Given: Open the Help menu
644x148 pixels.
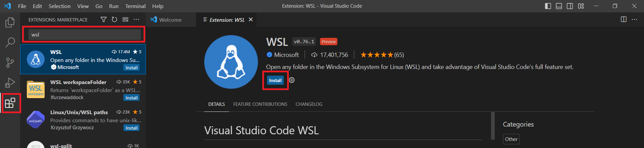Looking at the screenshot, I should 158,6.
